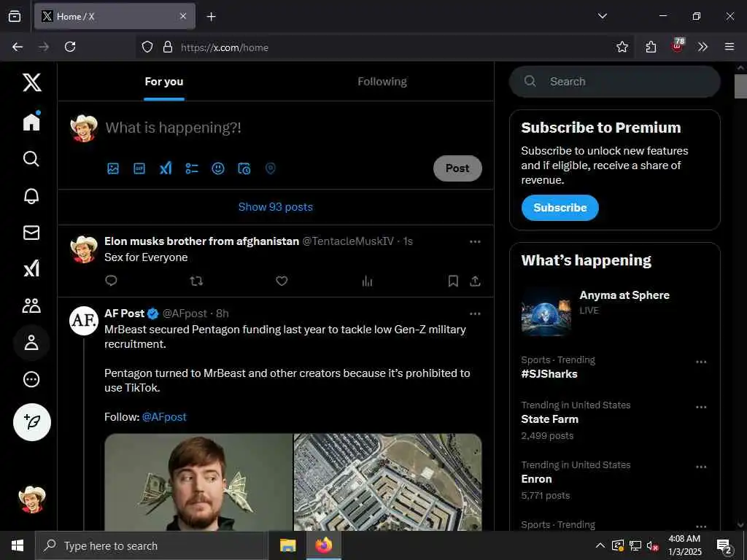Open File Explorer from the taskbar
This screenshot has height=560, width=747.
click(x=287, y=545)
